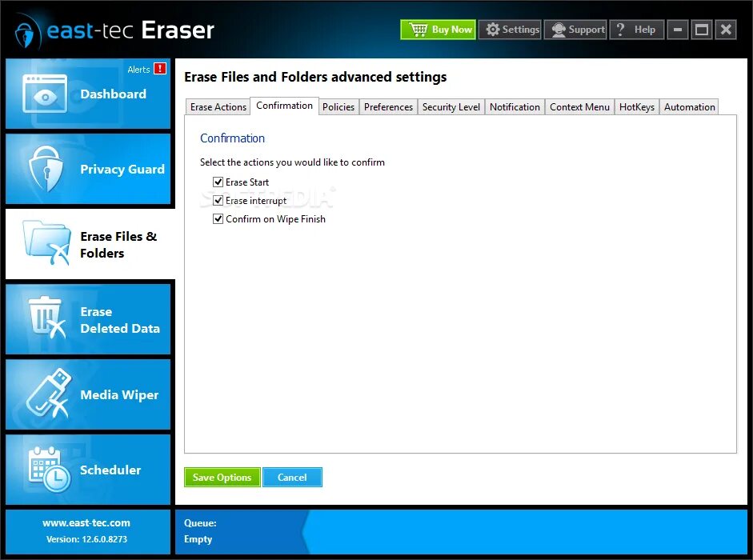The height and width of the screenshot is (560, 753).
Task: Open the Scheduler sidebar label
Action: (110, 470)
